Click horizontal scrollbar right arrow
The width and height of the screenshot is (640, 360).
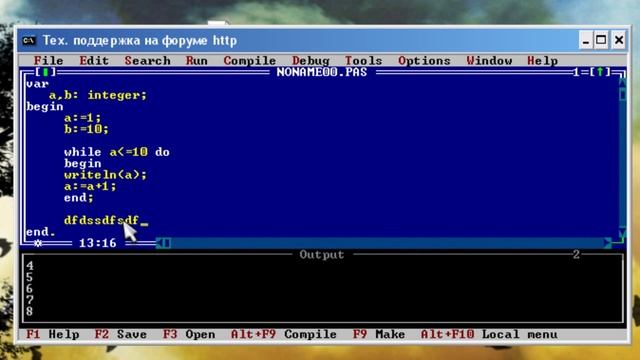click(608, 243)
